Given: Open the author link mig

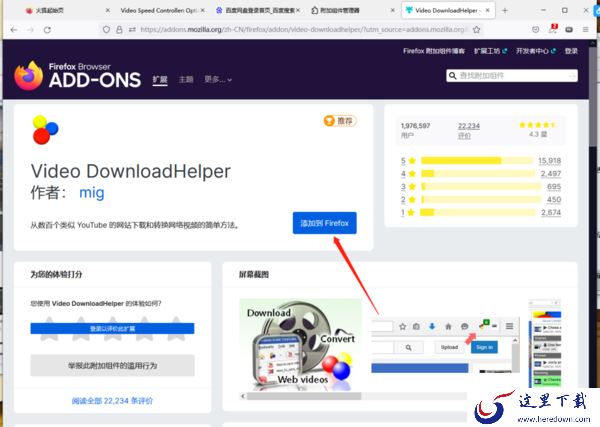Looking at the screenshot, I should pyautogui.click(x=91, y=192).
